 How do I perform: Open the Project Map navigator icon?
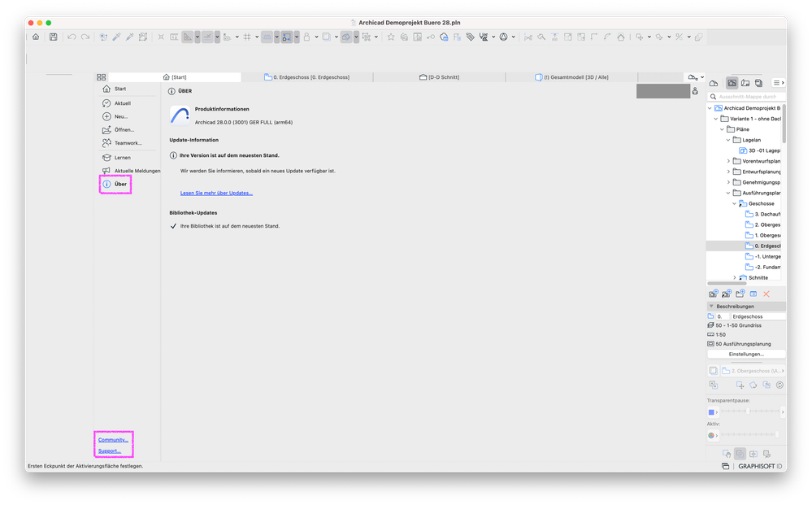pos(714,83)
